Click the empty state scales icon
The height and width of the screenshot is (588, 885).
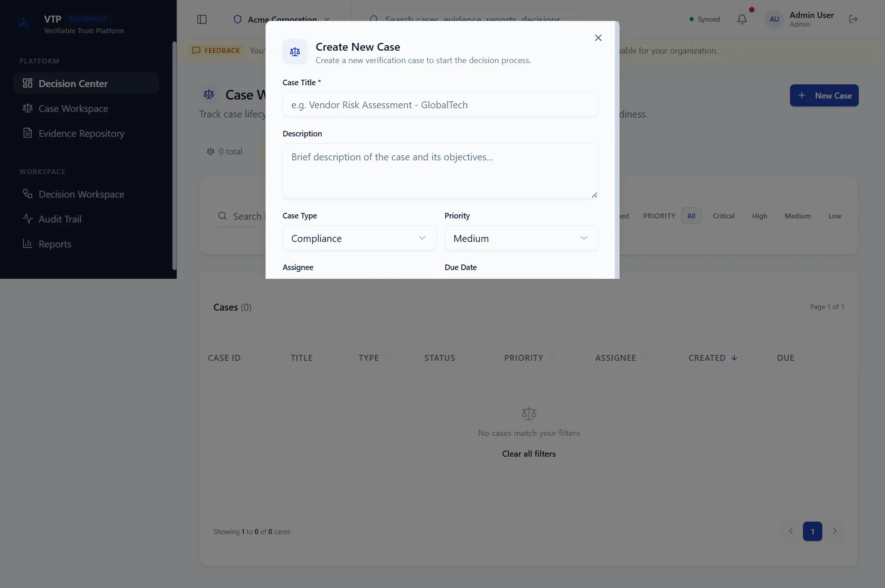(529, 413)
